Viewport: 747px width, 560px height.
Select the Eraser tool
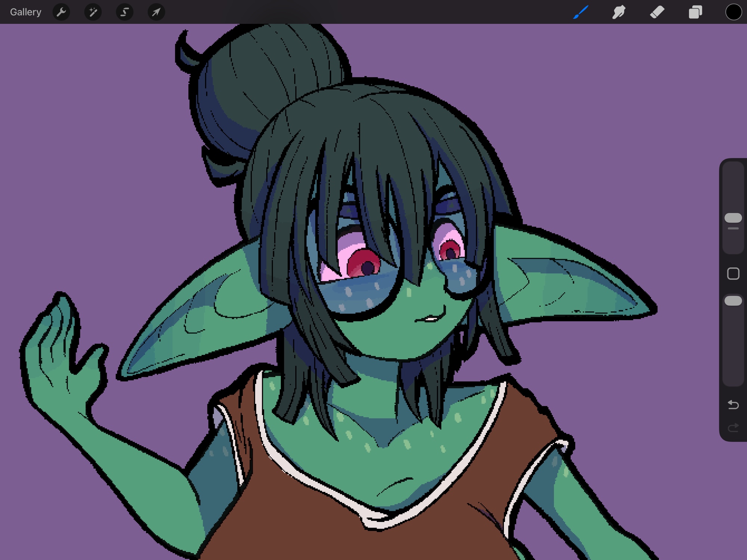657,12
